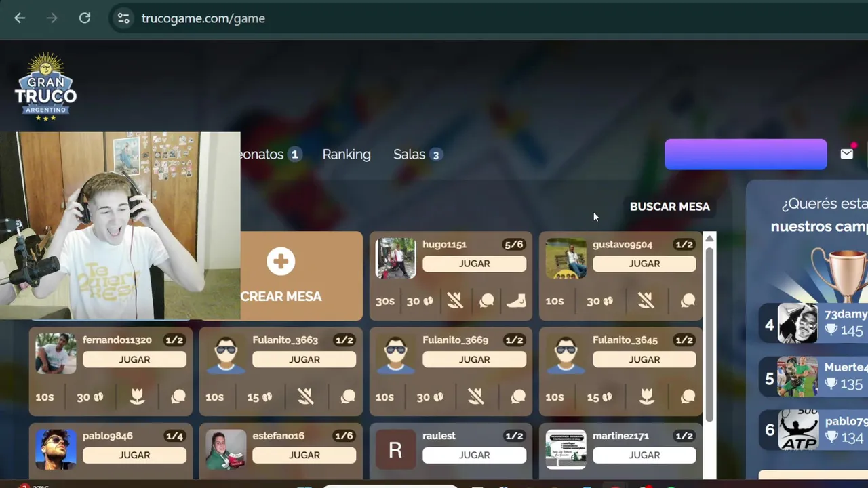Click the chat bubble icon on fernando11320's table
868x488 pixels.
pyautogui.click(x=178, y=396)
